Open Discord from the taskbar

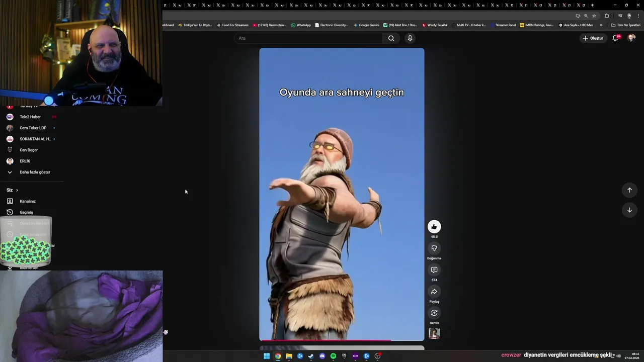click(x=322, y=356)
